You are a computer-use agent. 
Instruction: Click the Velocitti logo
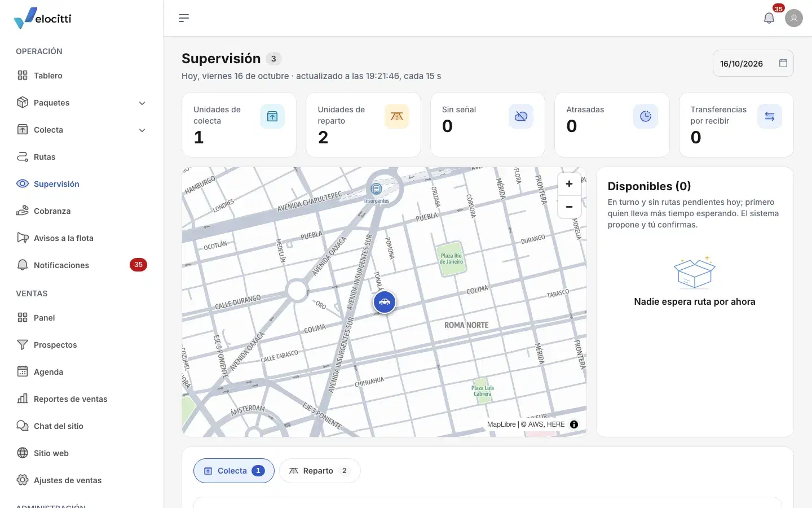pyautogui.click(x=43, y=18)
